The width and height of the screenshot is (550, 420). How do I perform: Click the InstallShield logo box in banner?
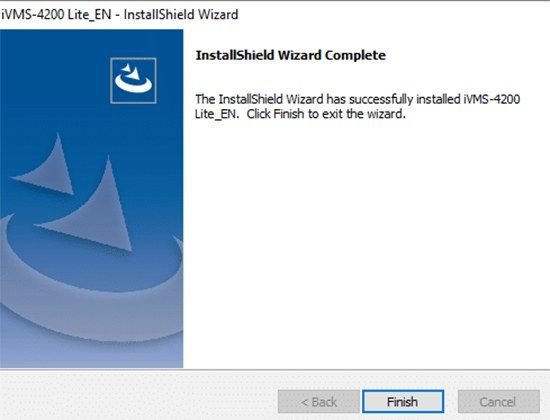click(133, 80)
